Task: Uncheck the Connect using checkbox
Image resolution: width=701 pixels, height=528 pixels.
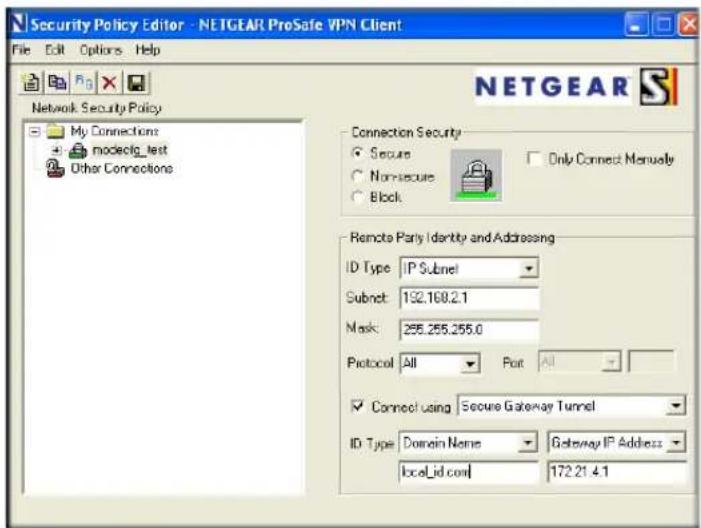Action: (358, 406)
